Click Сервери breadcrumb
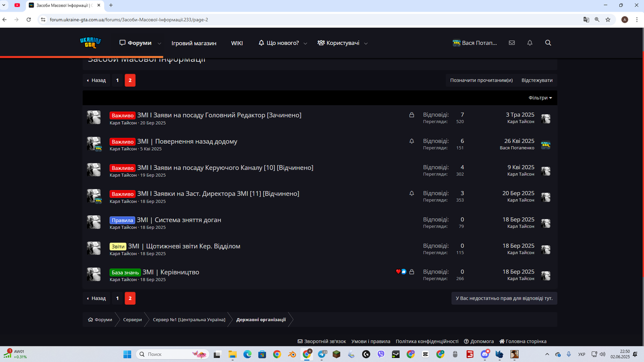The image size is (644, 362). (132, 320)
